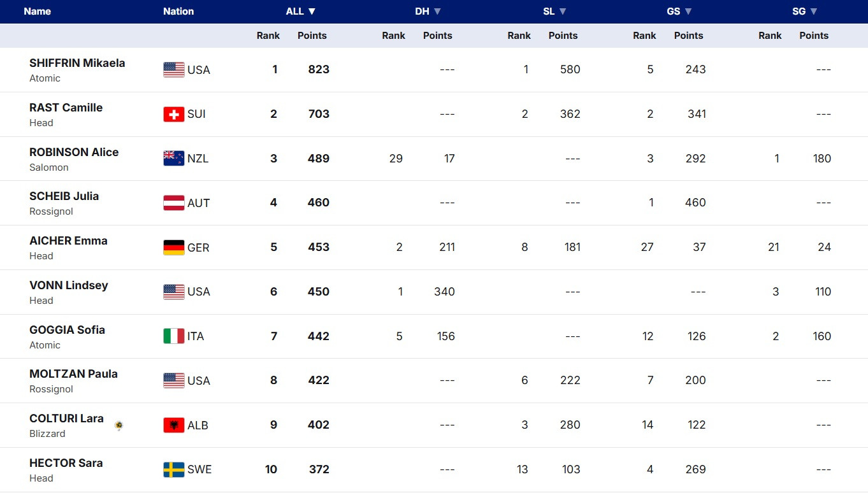This screenshot has width=868, height=493.
Task: Click the Swedish flag next to SWE
Action: click(x=173, y=470)
